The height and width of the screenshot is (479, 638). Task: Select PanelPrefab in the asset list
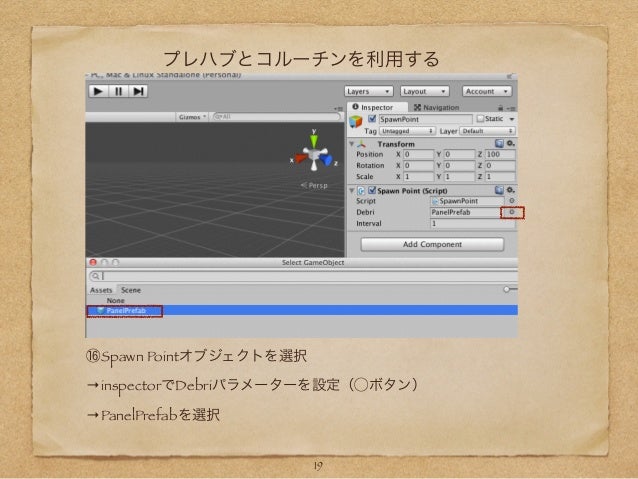302,311
